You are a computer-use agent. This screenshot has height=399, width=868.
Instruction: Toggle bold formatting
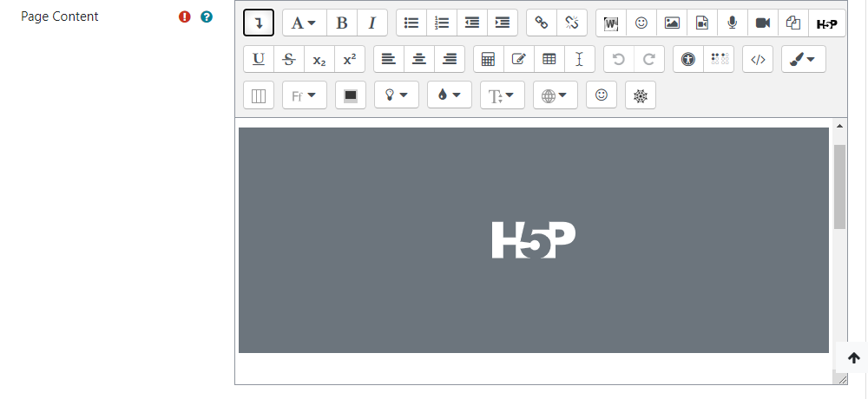342,23
